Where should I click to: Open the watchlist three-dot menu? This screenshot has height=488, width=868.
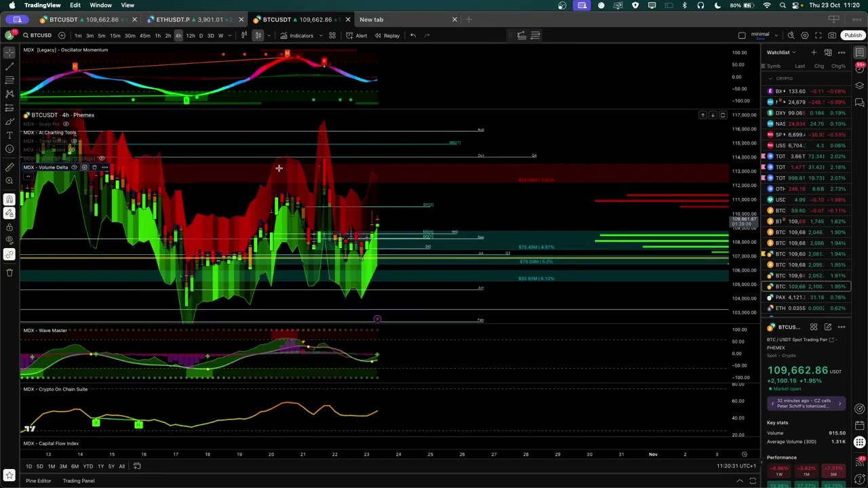(x=842, y=52)
